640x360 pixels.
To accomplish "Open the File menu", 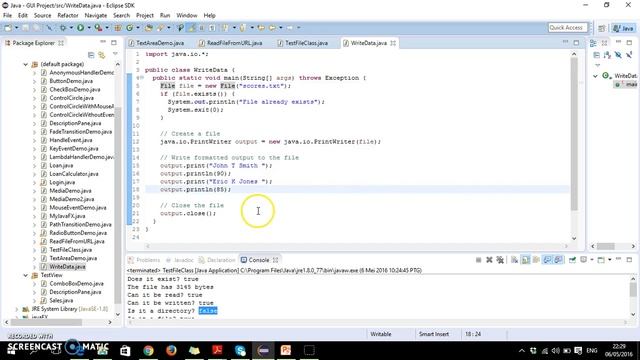I will (7, 16).
